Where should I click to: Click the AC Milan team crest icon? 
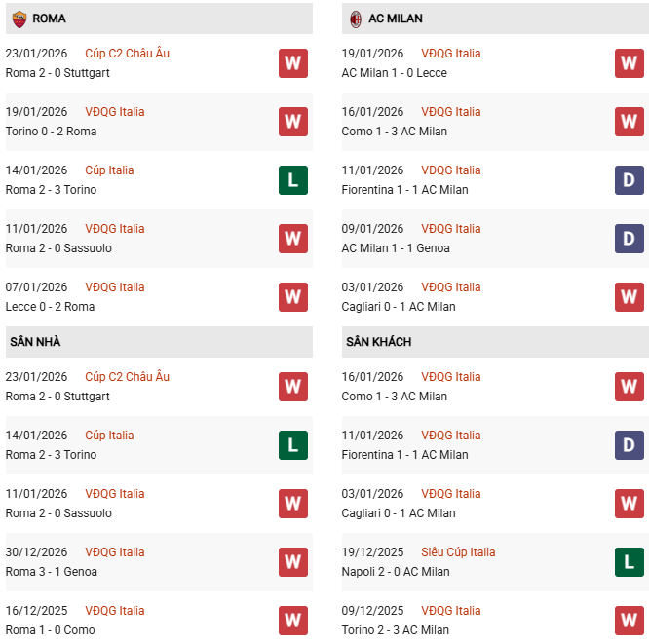tap(356, 19)
